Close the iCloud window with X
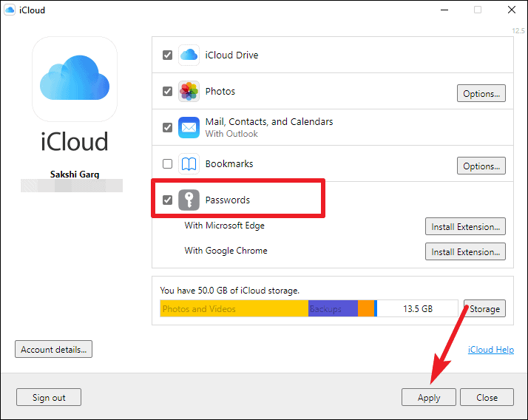The image size is (528, 420). tap(512, 10)
